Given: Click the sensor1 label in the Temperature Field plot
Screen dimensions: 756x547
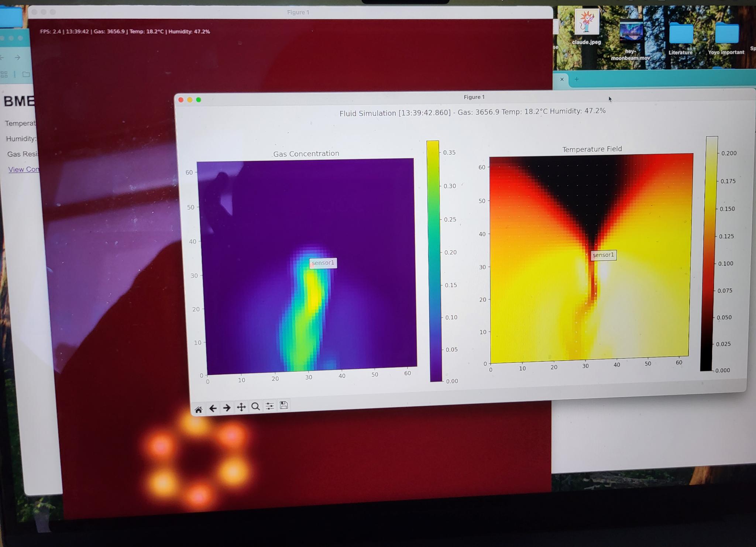Looking at the screenshot, I should (603, 255).
